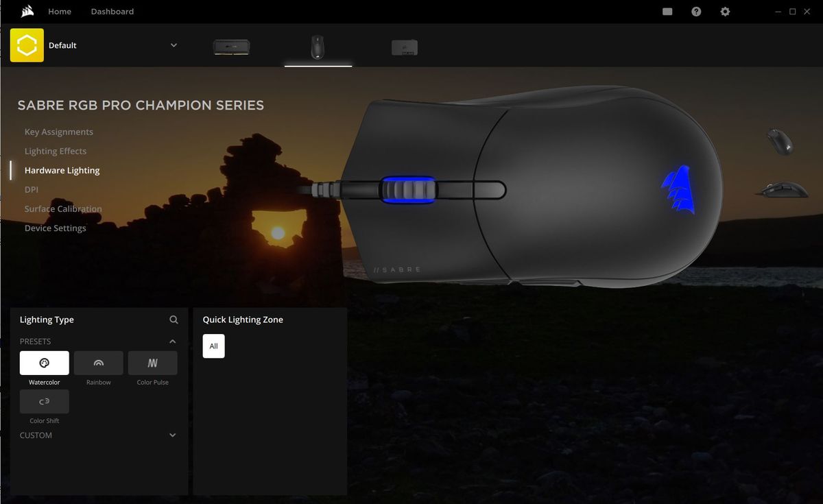Viewport: 823px width, 504px height.
Task: Select the memory module device icon
Action: 231,47
